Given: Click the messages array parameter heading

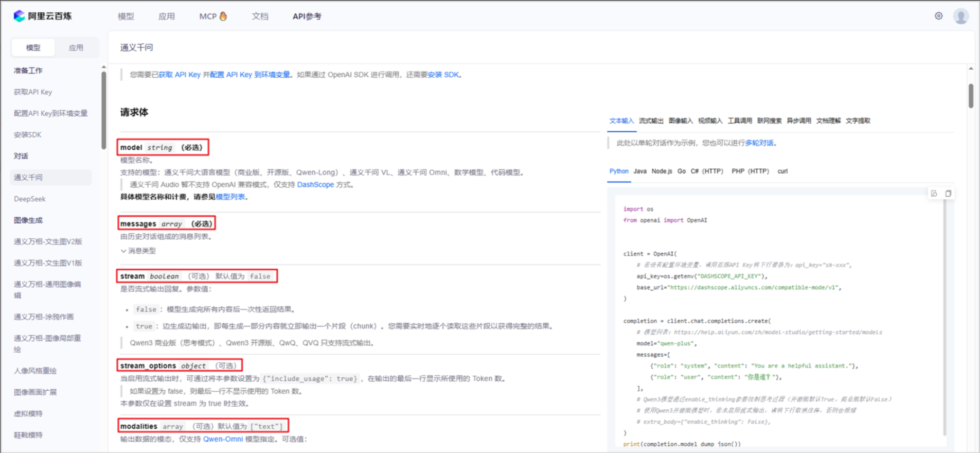Looking at the screenshot, I should pos(166,223).
